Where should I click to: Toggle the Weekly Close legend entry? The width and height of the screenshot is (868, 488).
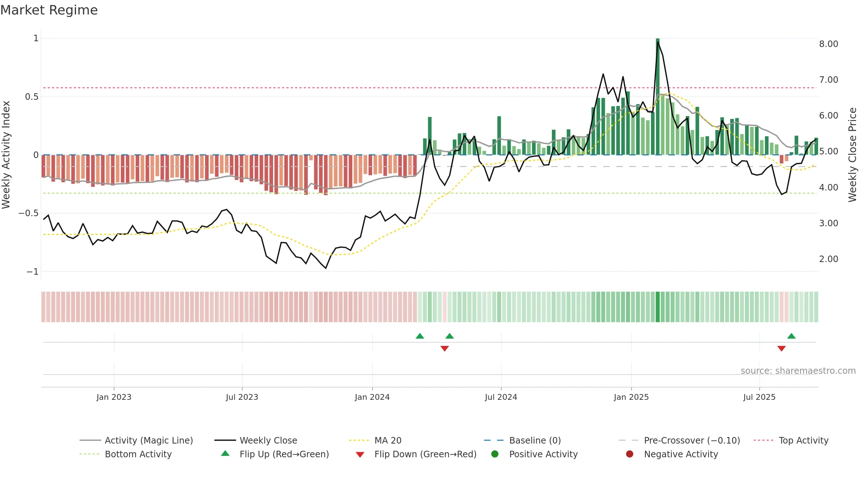coord(256,440)
